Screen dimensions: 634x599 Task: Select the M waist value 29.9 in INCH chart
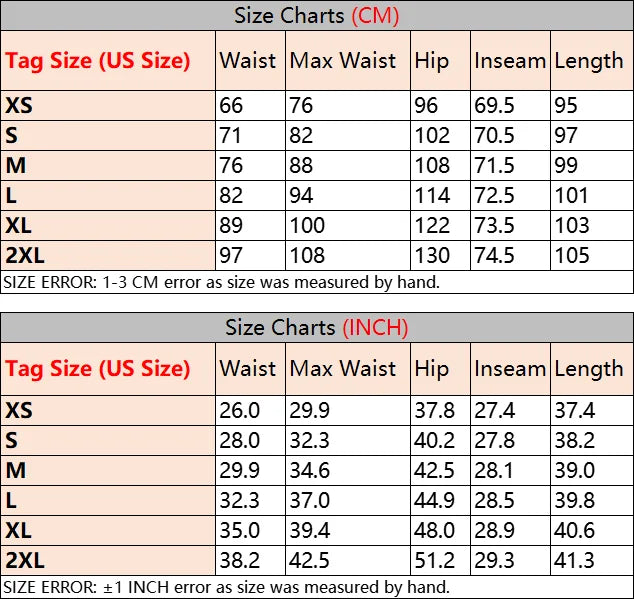click(239, 470)
